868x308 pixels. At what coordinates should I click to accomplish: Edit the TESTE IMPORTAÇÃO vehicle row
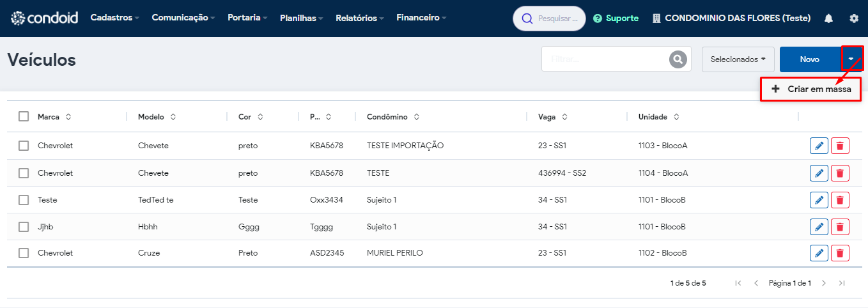tap(819, 146)
